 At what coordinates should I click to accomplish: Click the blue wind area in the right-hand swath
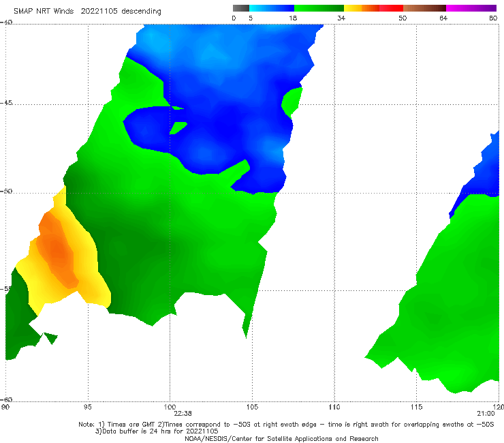[482, 174]
